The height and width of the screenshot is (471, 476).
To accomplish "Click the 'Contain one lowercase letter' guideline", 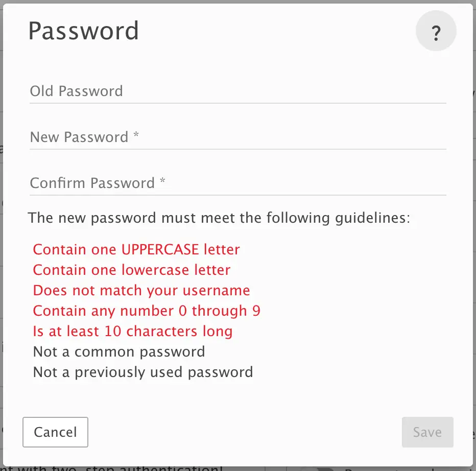I will pyautogui.click(x=132, y=270).
